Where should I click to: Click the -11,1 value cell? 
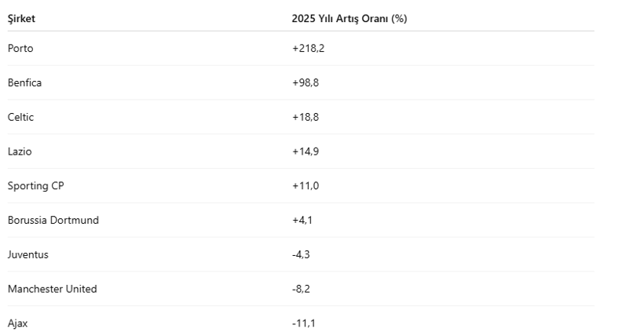[303, 323]
